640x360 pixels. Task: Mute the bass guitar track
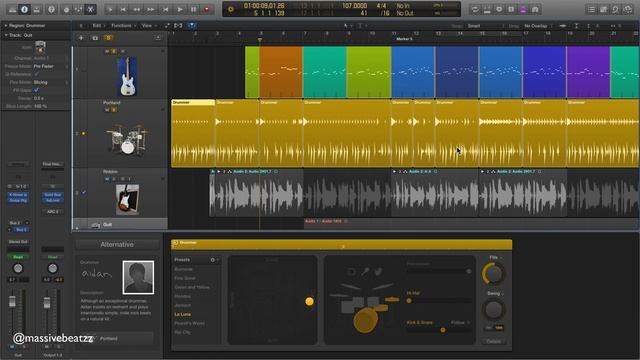107,51
